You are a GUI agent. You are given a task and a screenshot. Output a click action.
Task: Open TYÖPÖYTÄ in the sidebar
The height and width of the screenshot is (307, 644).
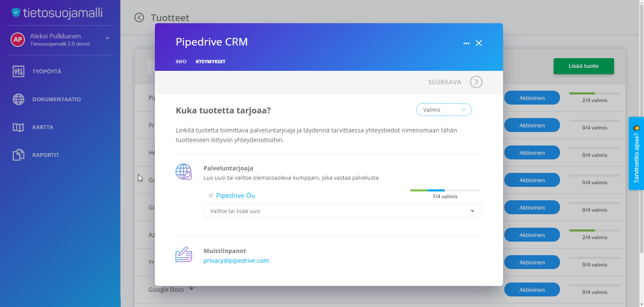[47, 72]
